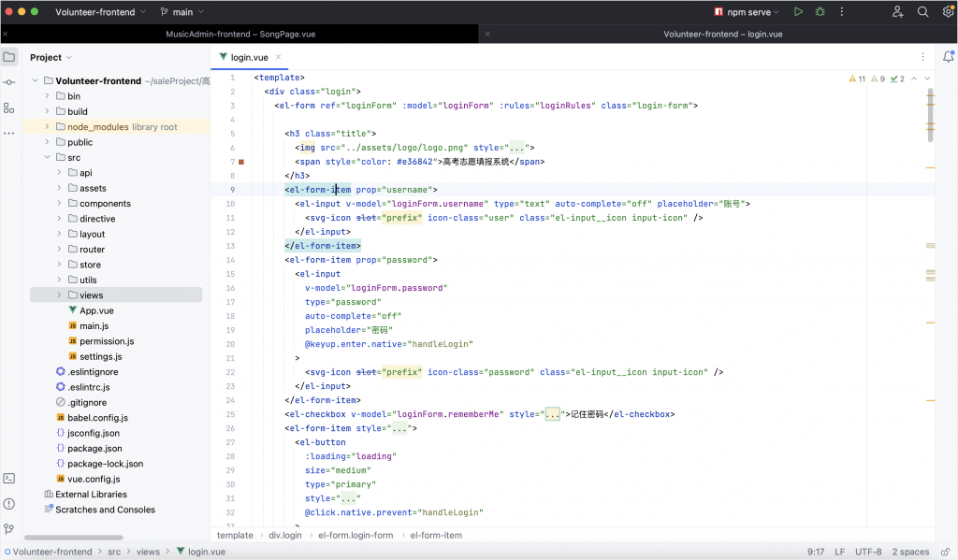Viewport: 958px width, 560px height.
Task: Open the Terminal tool window
Action: coord(9,478)
